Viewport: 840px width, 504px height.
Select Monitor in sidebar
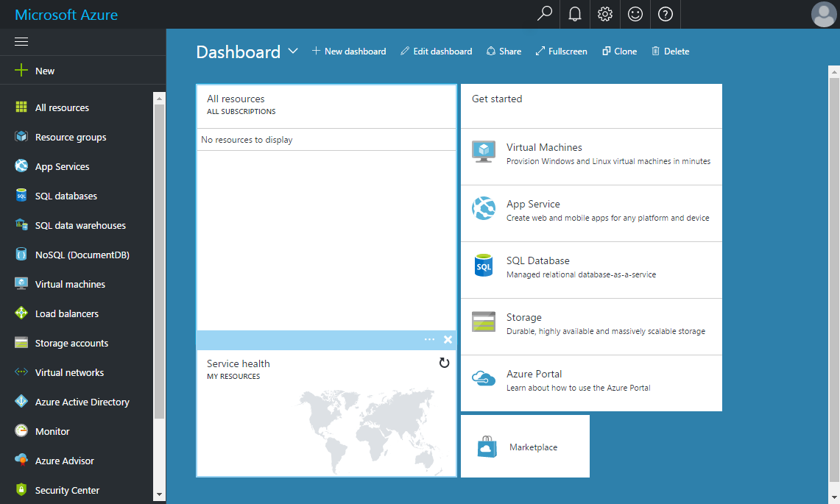(52, 431)
